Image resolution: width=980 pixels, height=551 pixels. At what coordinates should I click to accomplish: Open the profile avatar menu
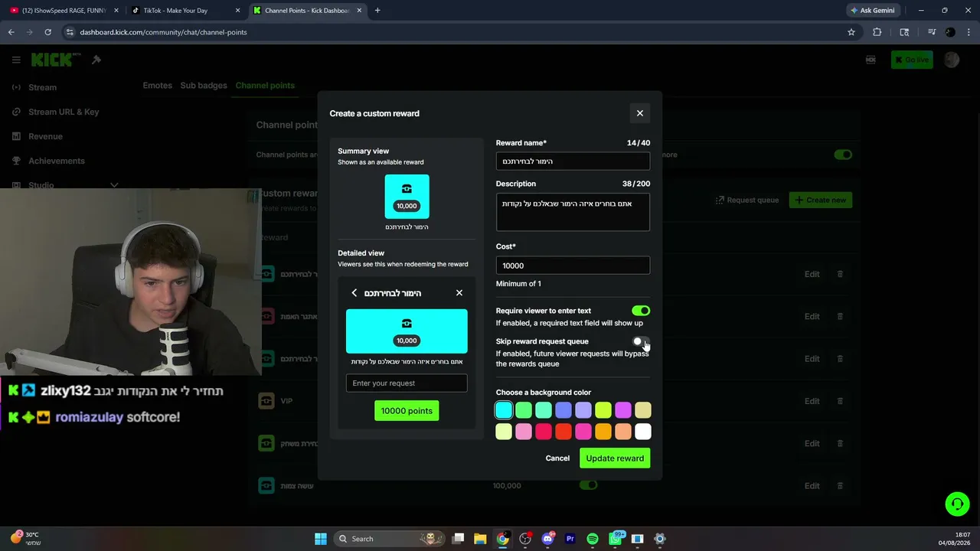pyautogui.click(x=952, y=60)
